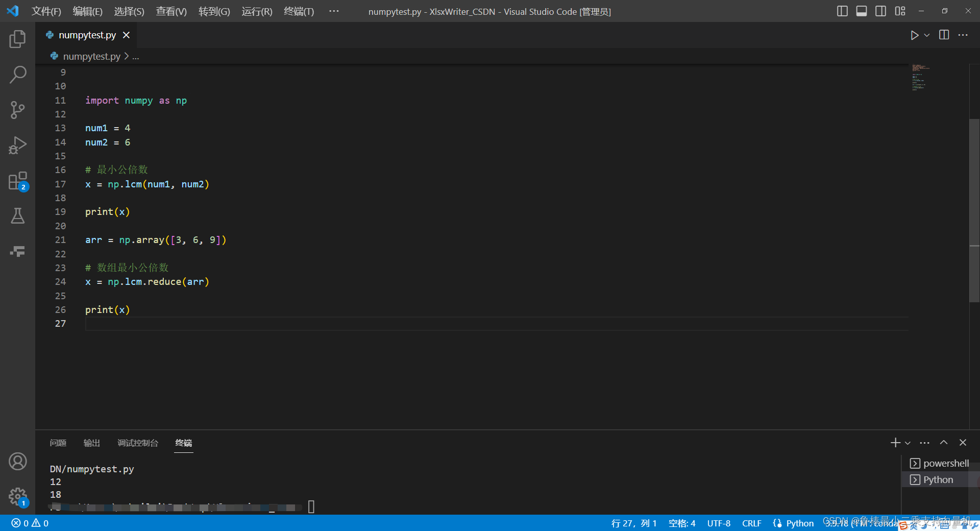
Task: Click the VS Code logo application menu
Action: [x=13, y=11]
